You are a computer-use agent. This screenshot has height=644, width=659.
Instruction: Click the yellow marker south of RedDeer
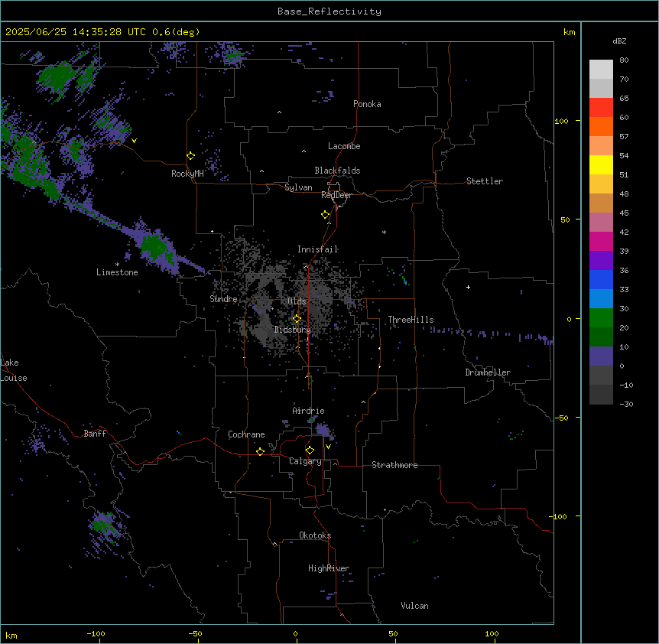tap(325, 215)
